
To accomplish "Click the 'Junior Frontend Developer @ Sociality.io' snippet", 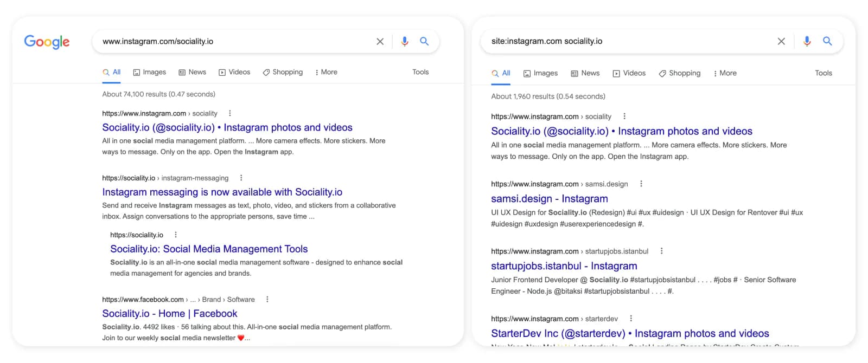I will click(x=643, y=285).
